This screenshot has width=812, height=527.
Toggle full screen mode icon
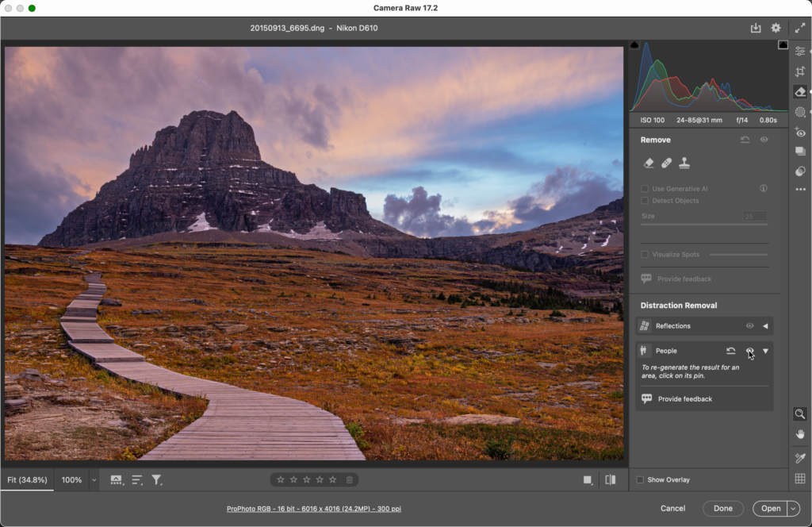point(800,28)
